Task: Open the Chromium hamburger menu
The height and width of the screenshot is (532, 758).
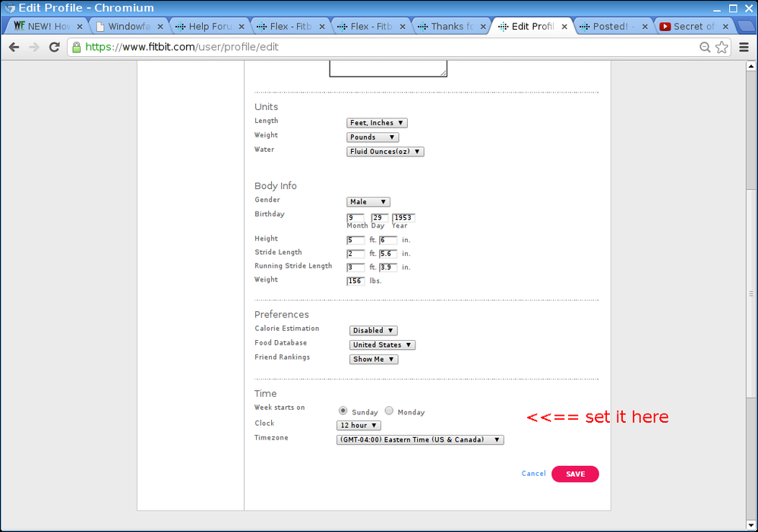Action: point(744,47)
